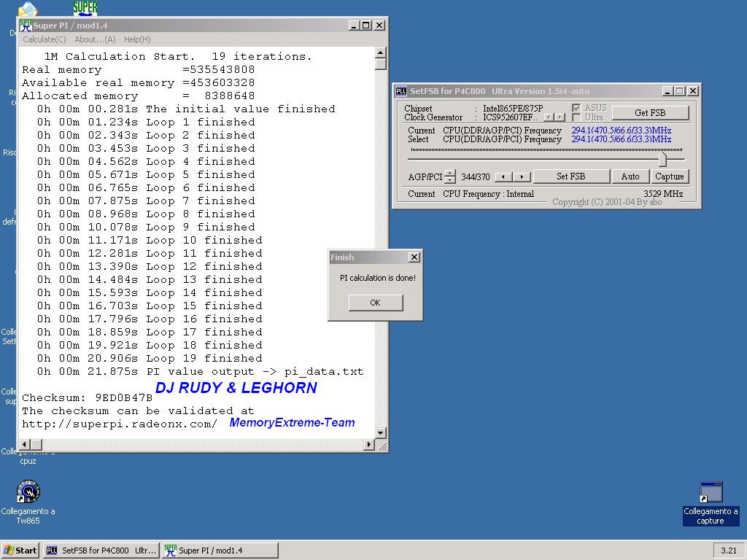747x560 pixels.
Task: Click the "Allocated memory = 8388648" line
Action: (138, 96)
